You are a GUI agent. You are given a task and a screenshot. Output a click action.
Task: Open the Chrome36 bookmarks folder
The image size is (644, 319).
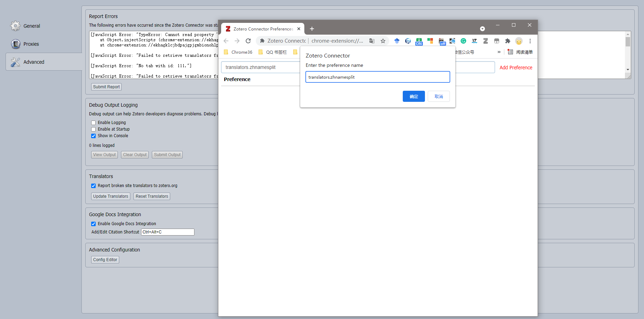[x=238, y=52]
